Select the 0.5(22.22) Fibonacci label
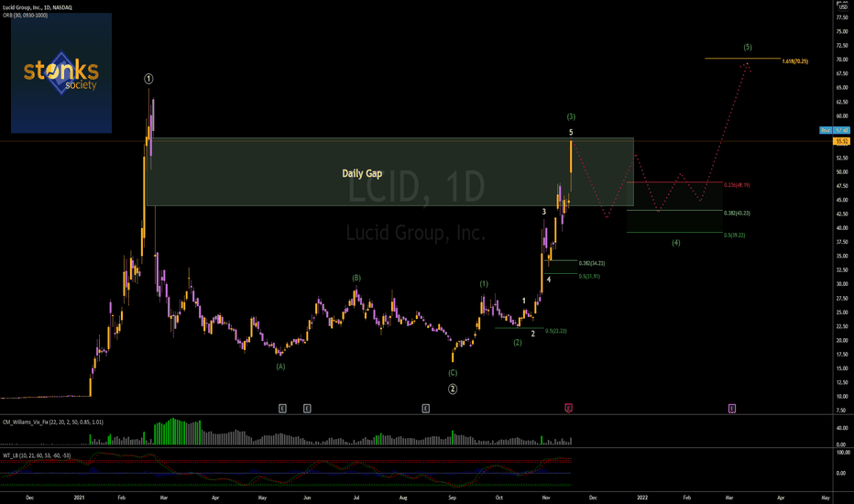 [x=556, y=331]
